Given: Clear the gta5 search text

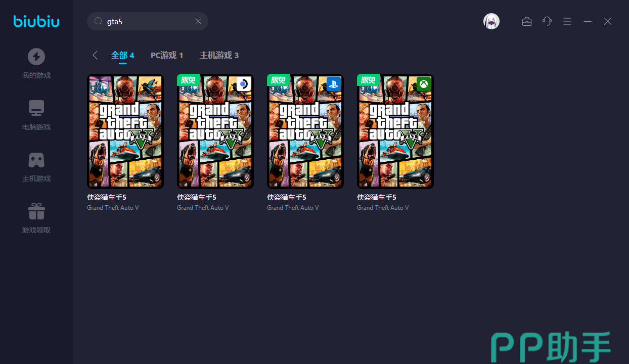Looking at the screenshot, I should pyautogui.click(x=198, y=21).
